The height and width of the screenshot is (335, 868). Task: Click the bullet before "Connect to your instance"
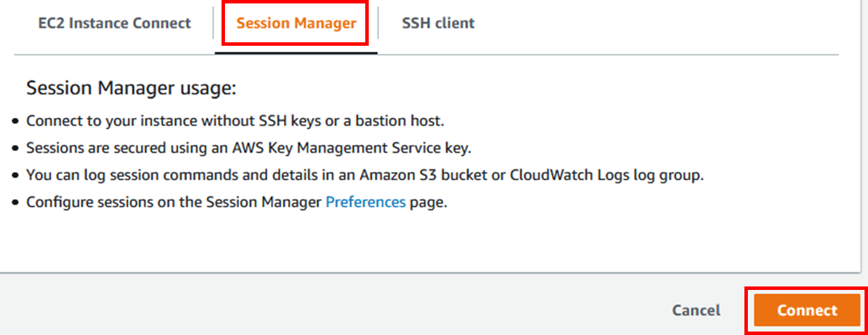(x=16, y=122)
